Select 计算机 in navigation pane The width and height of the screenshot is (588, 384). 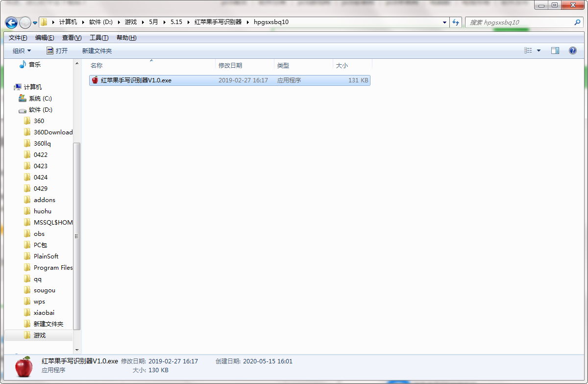click(x=33, y=87)
